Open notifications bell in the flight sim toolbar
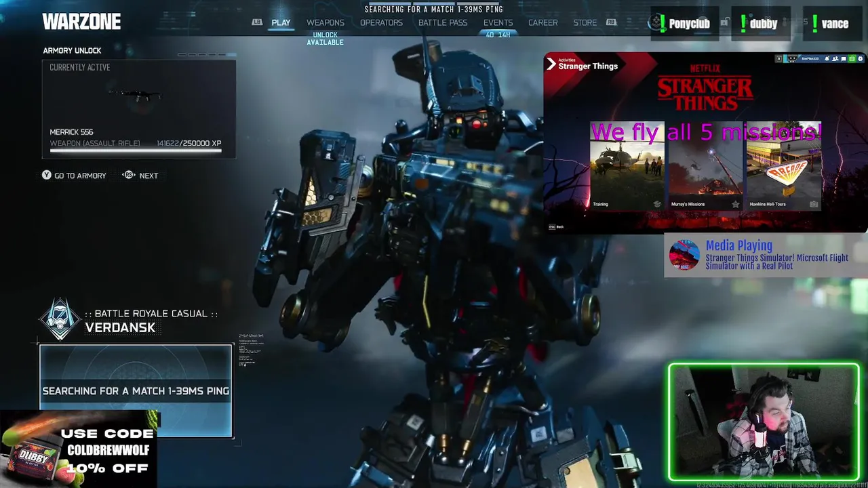Screen dimensions: 868x488 tap(827, 59)
